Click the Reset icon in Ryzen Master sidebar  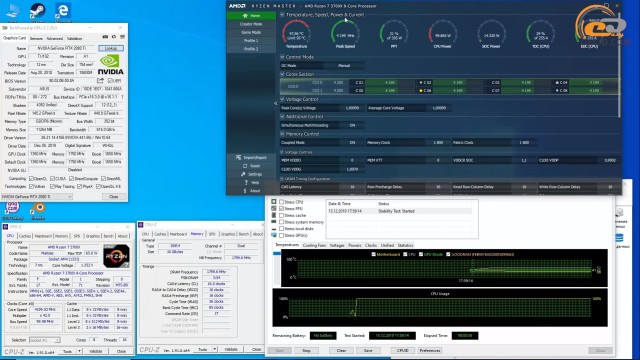[245, 166]
